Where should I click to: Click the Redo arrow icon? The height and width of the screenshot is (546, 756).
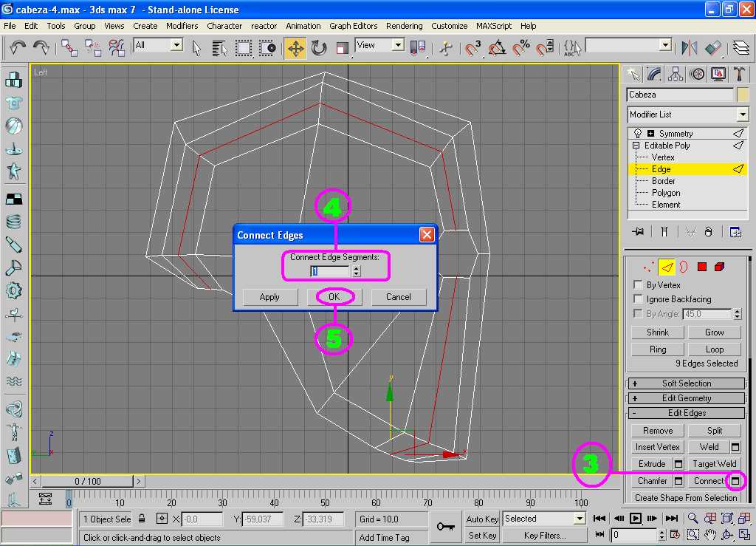coord(41,47)
